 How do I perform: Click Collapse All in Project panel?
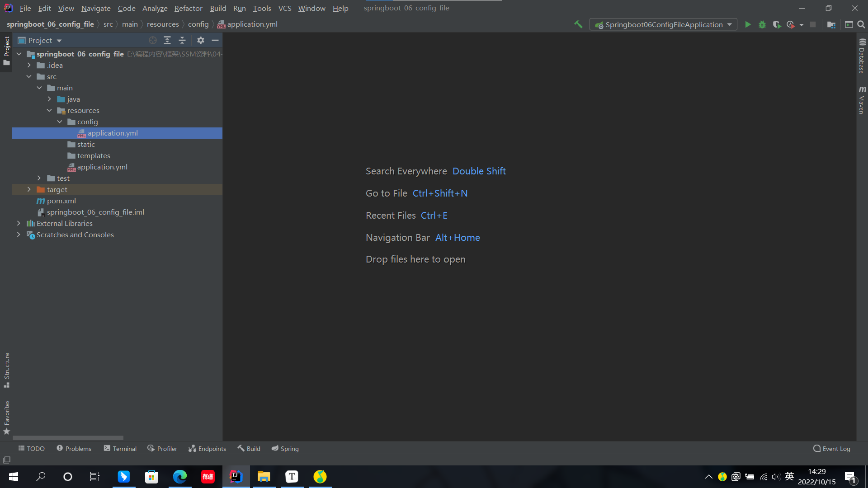182,40
